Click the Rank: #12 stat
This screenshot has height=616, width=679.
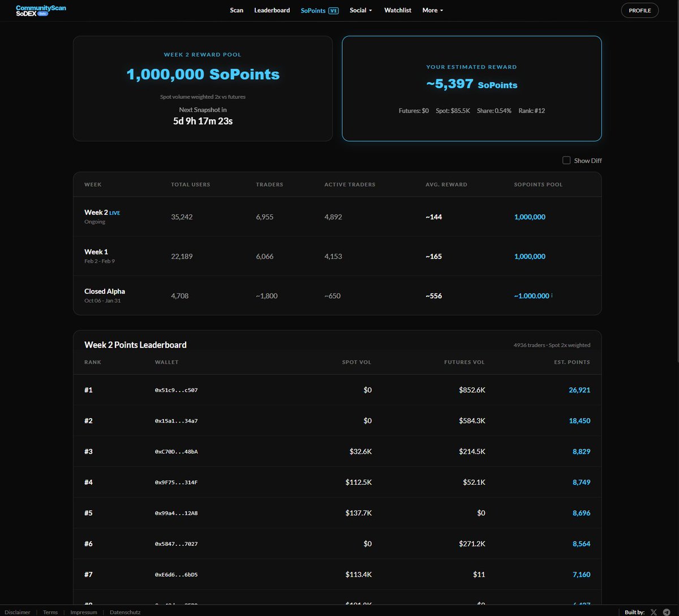(x=532, y=111)
